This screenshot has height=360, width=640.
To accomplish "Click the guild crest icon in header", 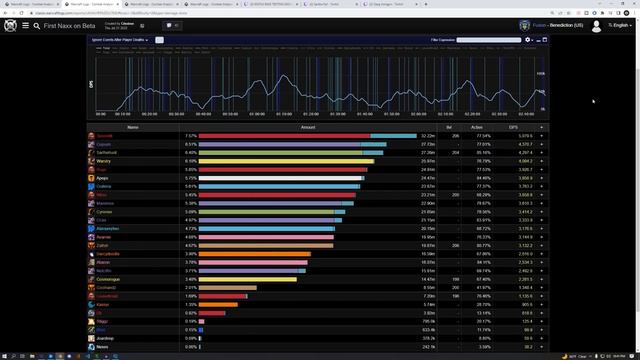I will (524, 25).
